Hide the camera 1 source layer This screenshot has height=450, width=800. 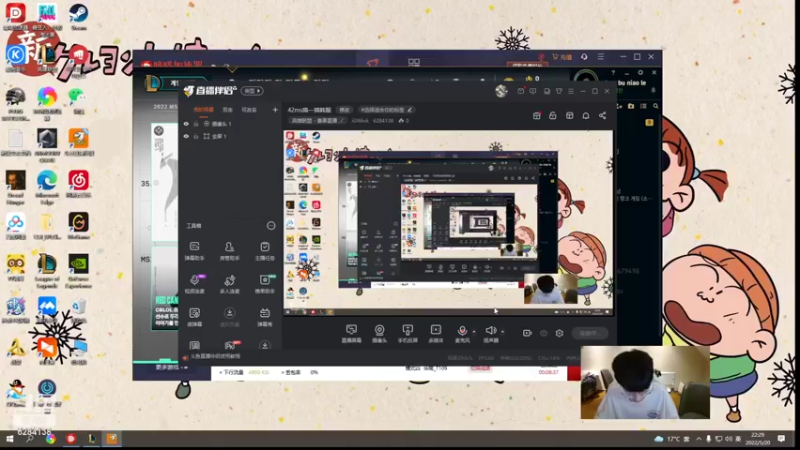(186, 124)
